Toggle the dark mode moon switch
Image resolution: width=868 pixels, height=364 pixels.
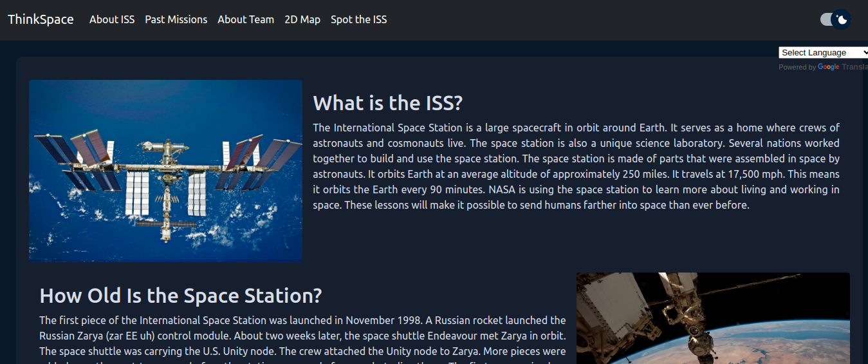pyautogui.click(x=836, y=19)
